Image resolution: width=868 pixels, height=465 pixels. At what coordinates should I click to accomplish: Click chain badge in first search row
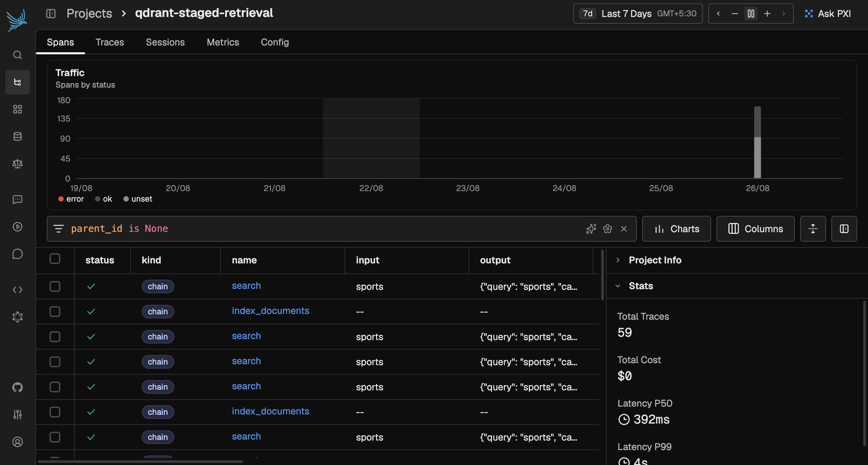pyautogui.click(x=158, y=286)
